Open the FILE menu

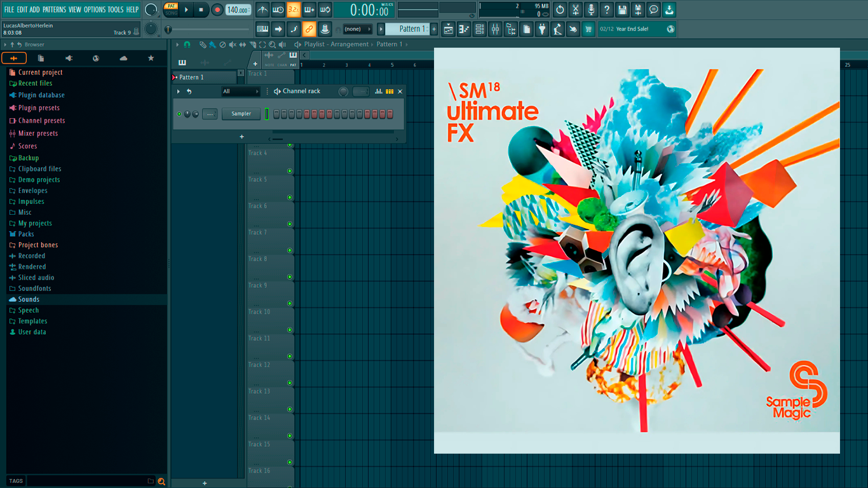(x=9, y=10)
